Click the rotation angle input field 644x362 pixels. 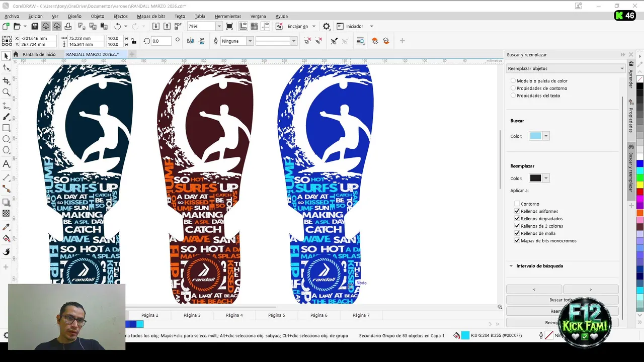click(161, 41)
